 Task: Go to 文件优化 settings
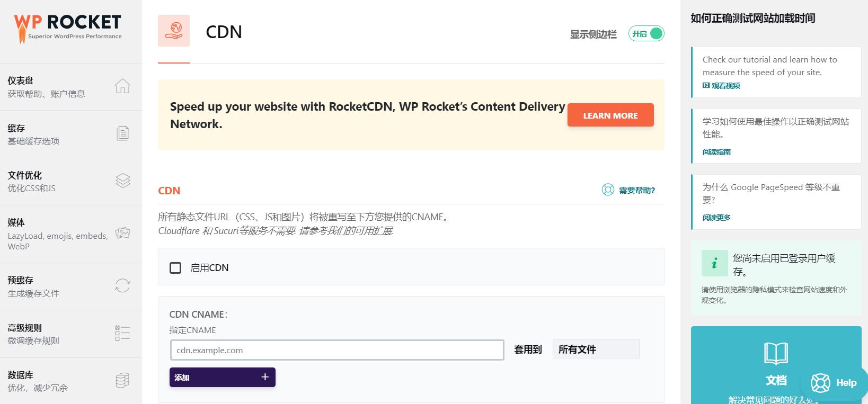coord(71,182)
